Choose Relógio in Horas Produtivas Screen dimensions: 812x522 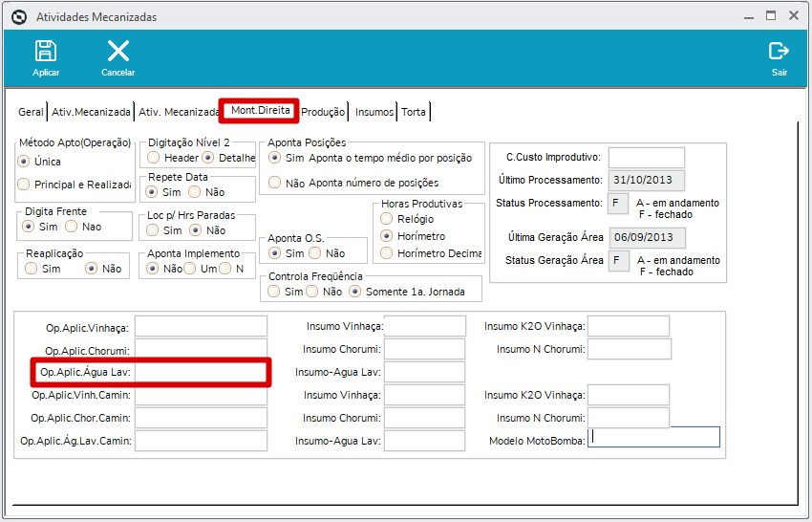(x=386, y=219)
